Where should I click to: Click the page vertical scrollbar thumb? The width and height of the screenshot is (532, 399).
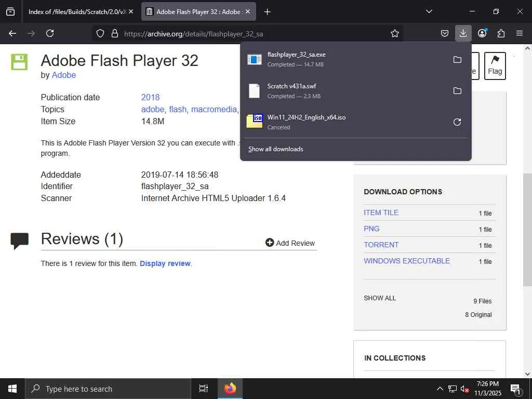[527, 229]
